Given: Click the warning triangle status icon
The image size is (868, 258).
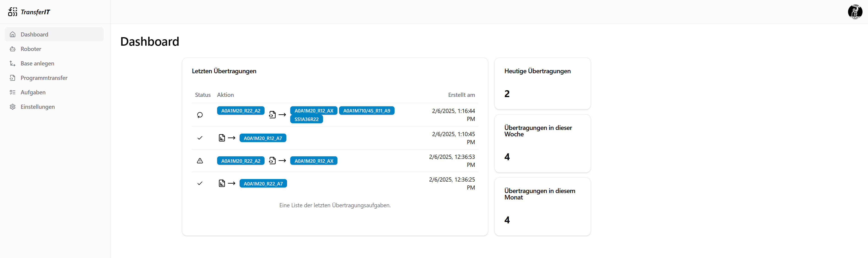Looking at the screenshot, I should 200,161.
